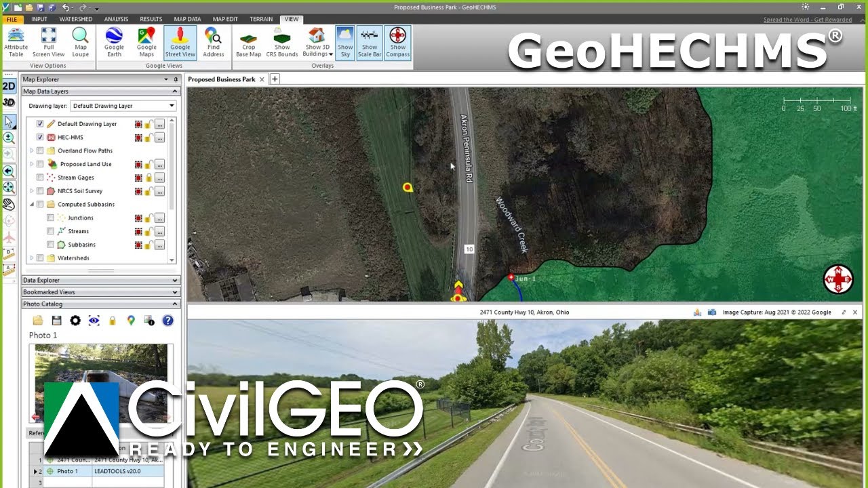Check Subbasins layer checkbox
Viewport: 868px width, 488px height.
pos(50,245)
